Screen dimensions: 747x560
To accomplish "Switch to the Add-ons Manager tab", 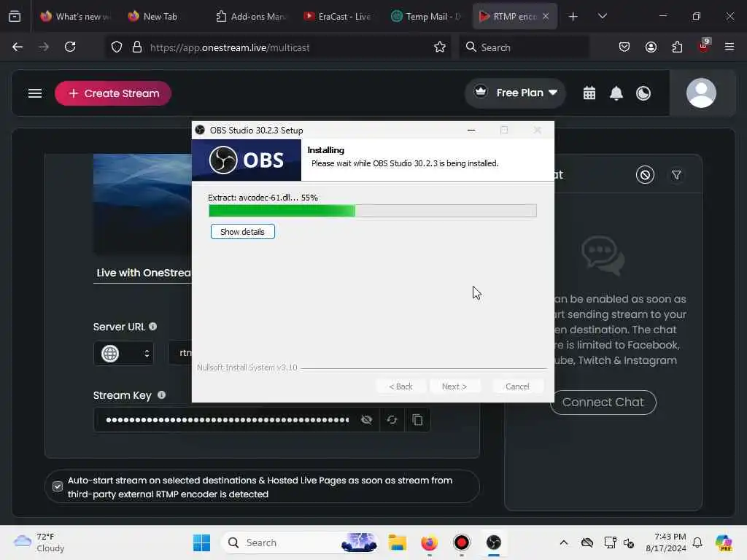I will (x=251, y=16).
